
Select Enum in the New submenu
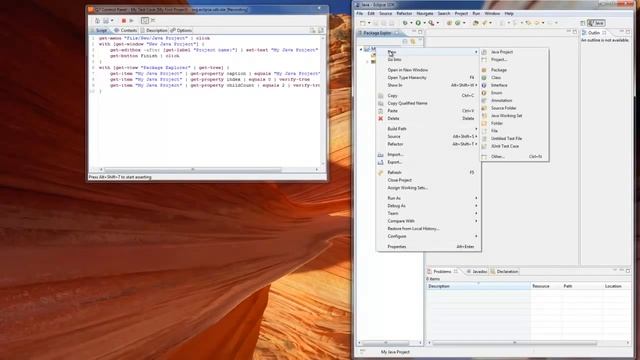[x=514, y=93]
